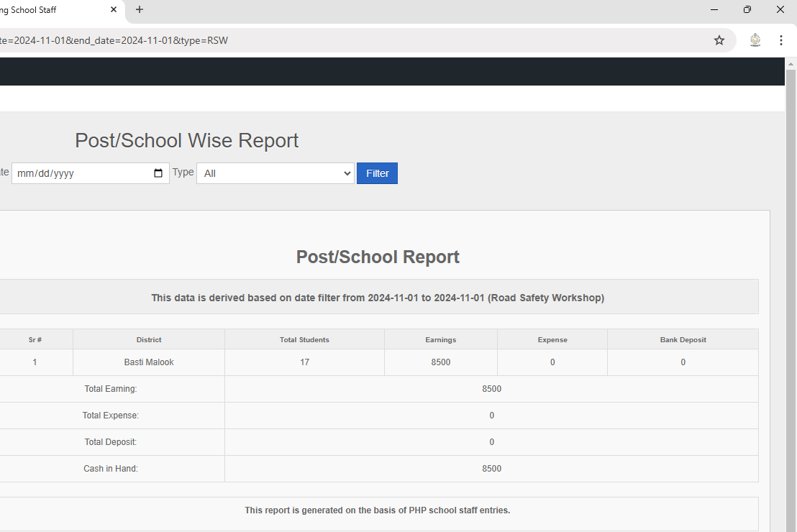
Task: Select the Basti Malook district cell
Action: coord(149,362)
